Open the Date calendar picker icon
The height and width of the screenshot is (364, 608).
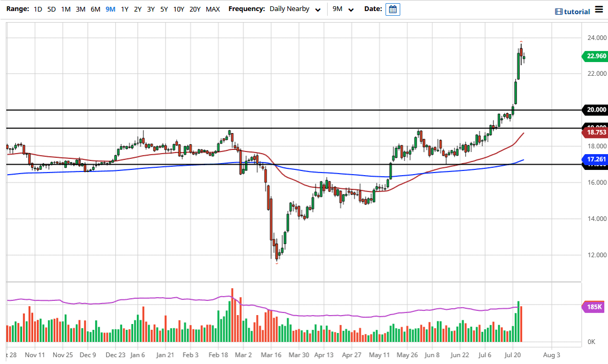pos(392,9)
